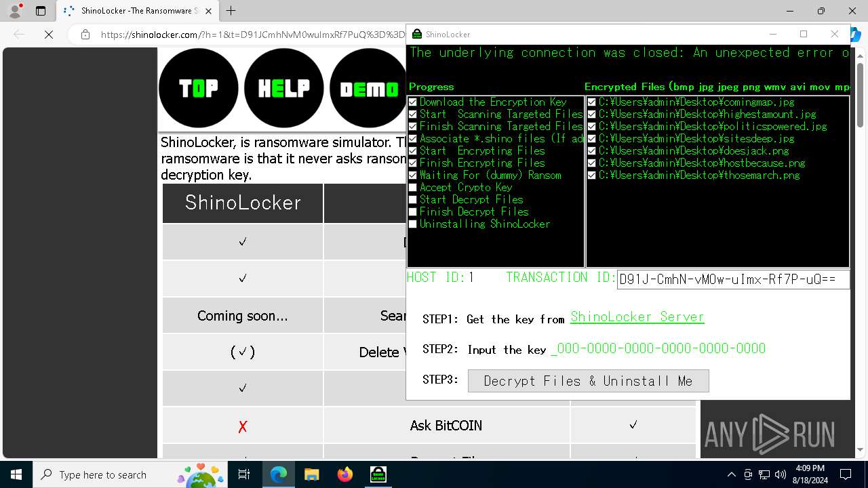
Task: Show hidden system tray icons
Action: coord(731,474)
